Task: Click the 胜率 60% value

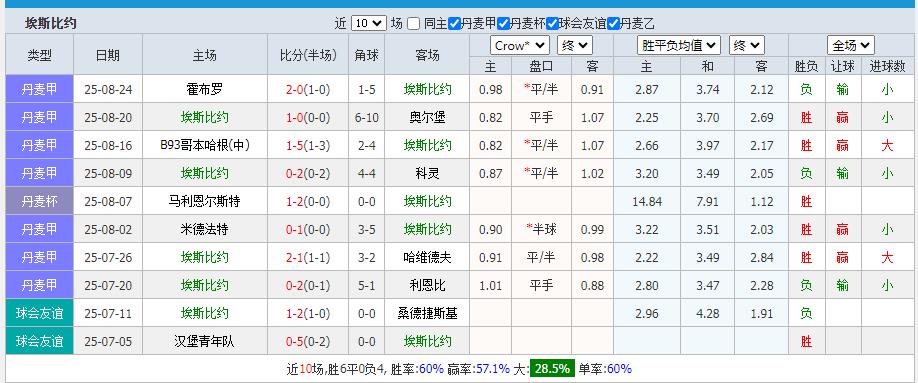Action: pos(431,368)
